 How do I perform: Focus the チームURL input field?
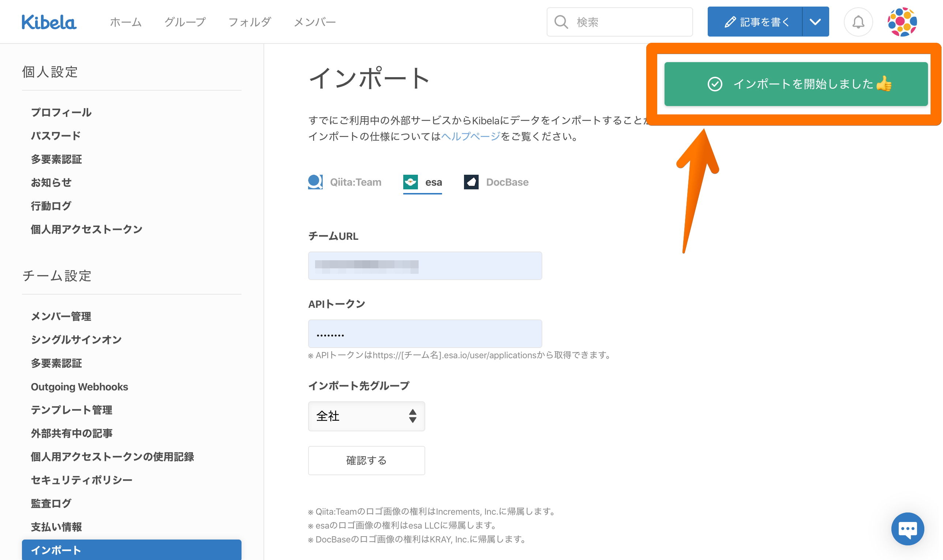pos(424,266)
